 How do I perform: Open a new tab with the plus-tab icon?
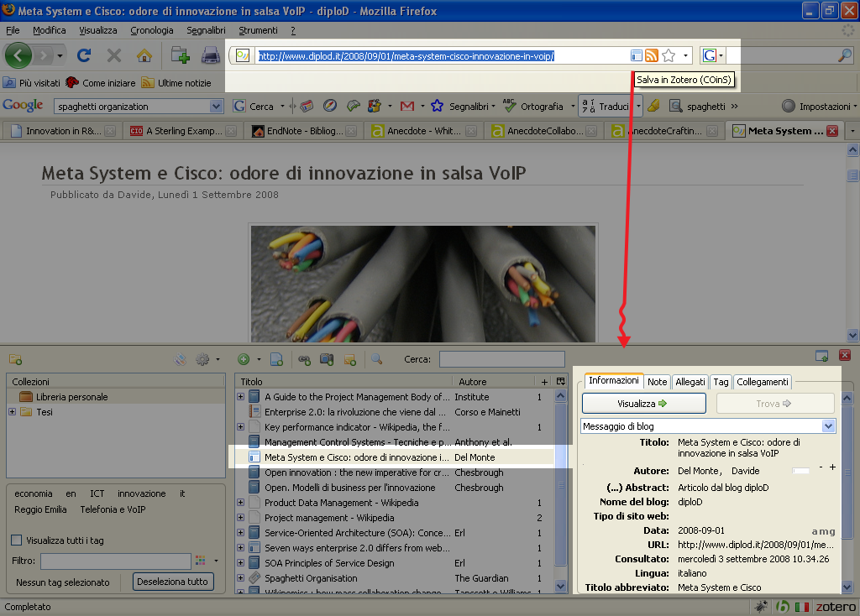pos(180,55)
